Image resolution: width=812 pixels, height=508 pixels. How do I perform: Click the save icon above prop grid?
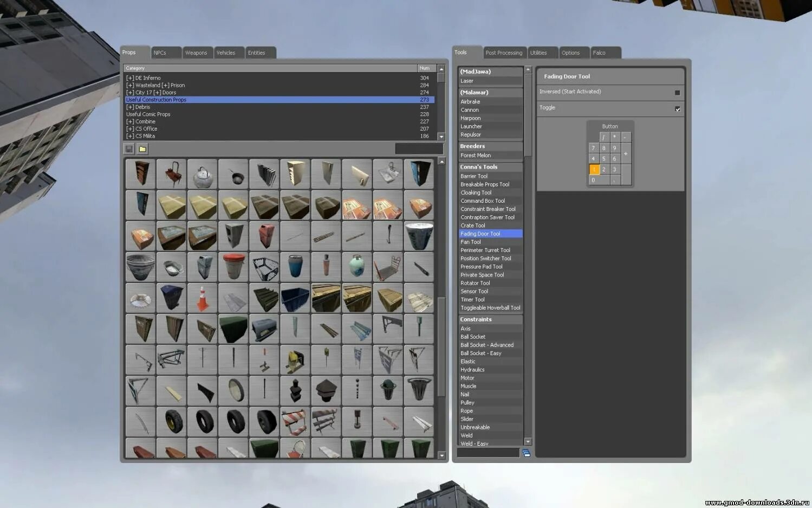pos(129,149)
